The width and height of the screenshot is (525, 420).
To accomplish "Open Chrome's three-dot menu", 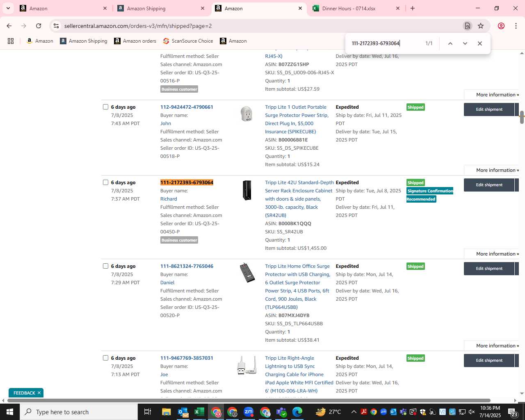I will pos(516,26).
